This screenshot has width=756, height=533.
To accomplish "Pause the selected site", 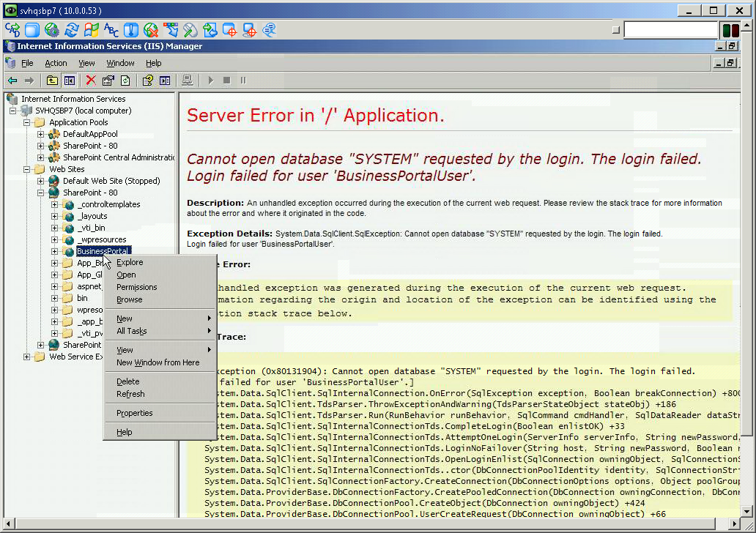I will [243, 81].
